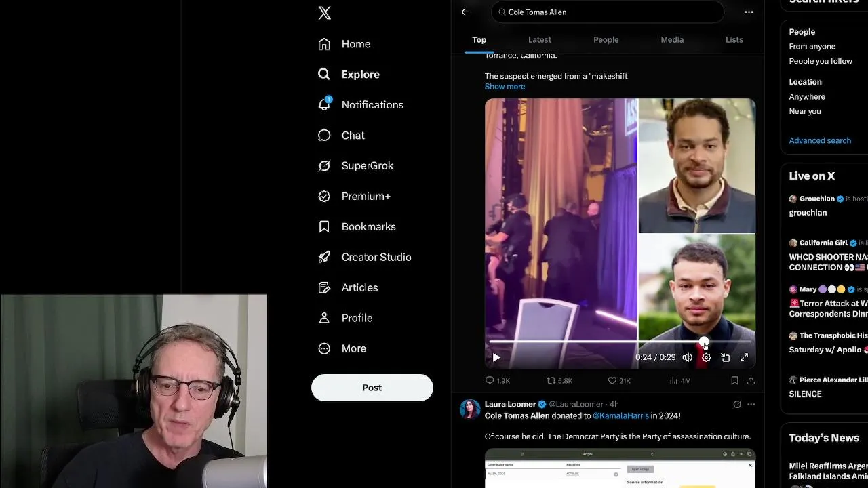This screenshot has width=868, height=488.
Task: Open the More circle icon
Action: (x=324, y=348)
